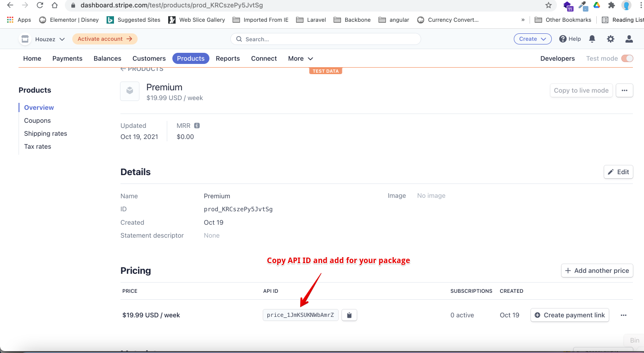Open the Reports tab
The height and width of the screenshot is (353, 644).
pyautogui.click(x=228, y=58)
